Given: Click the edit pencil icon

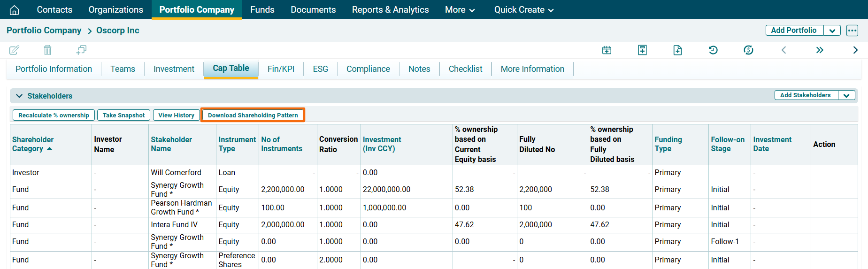Looking at the screenshot, I should pyautogui.click(x=14, y=50).
